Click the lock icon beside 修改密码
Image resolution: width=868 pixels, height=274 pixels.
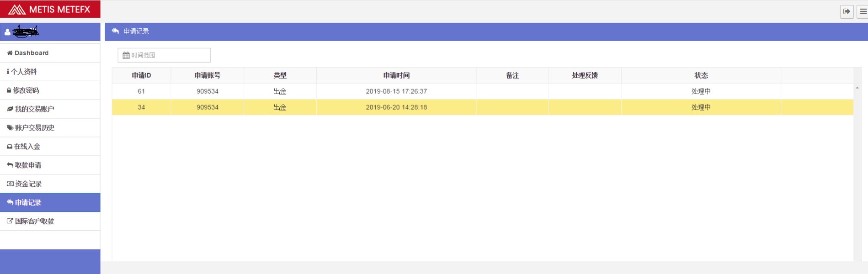click(x=9, y=90)
